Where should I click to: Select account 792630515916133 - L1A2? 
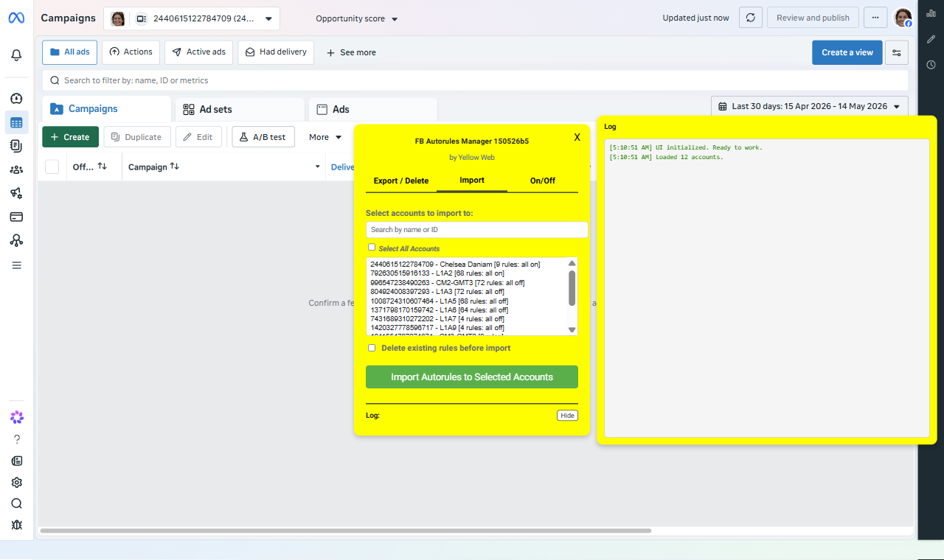click(x=437, y=273)
